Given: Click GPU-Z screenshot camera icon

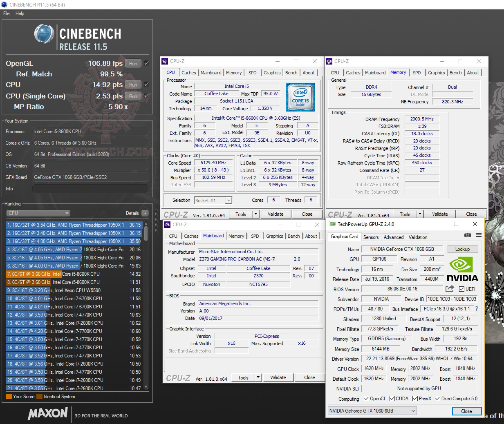Looking at the screenshot, I should tap(468, 235).
